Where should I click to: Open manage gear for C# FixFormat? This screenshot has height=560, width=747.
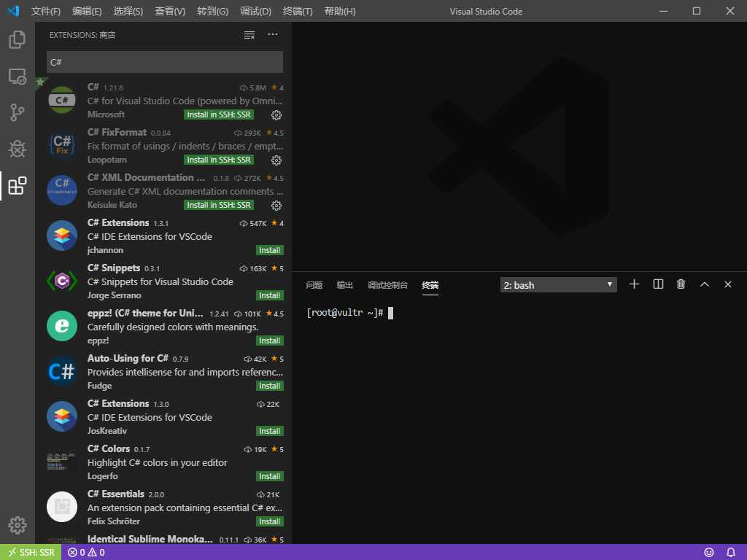276,160
